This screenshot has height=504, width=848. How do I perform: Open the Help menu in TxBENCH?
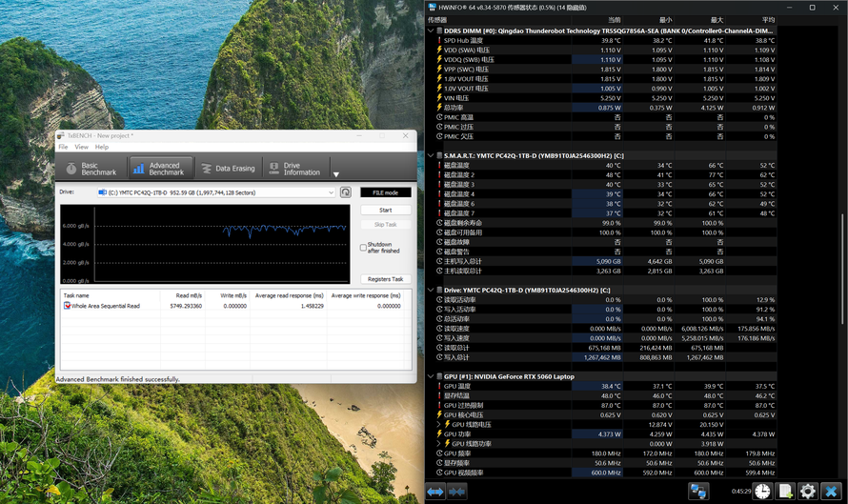coord(102,147)
